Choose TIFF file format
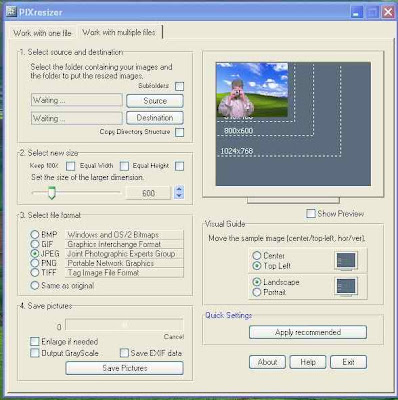 [35, 272]
